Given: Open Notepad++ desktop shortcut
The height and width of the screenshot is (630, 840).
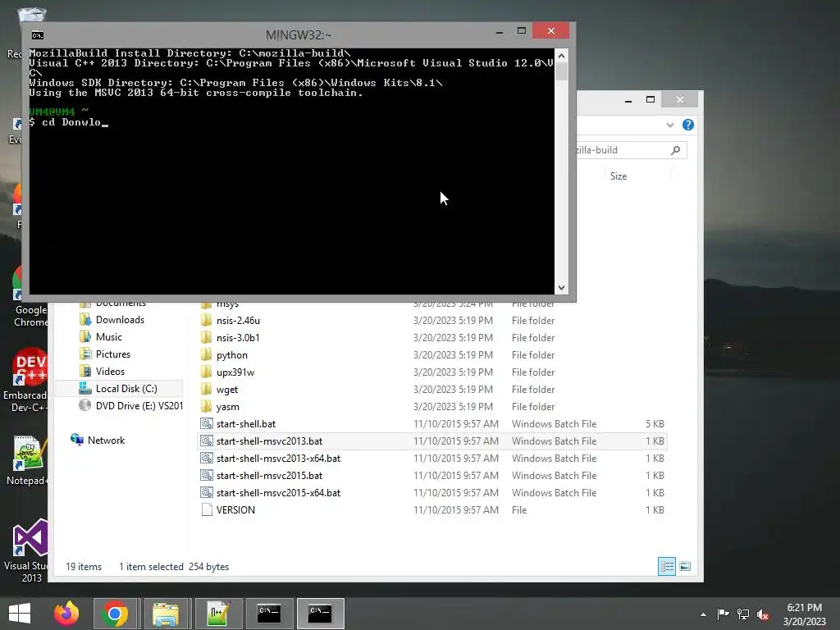Looking at the screenshot, I should [x=28, y=461].
